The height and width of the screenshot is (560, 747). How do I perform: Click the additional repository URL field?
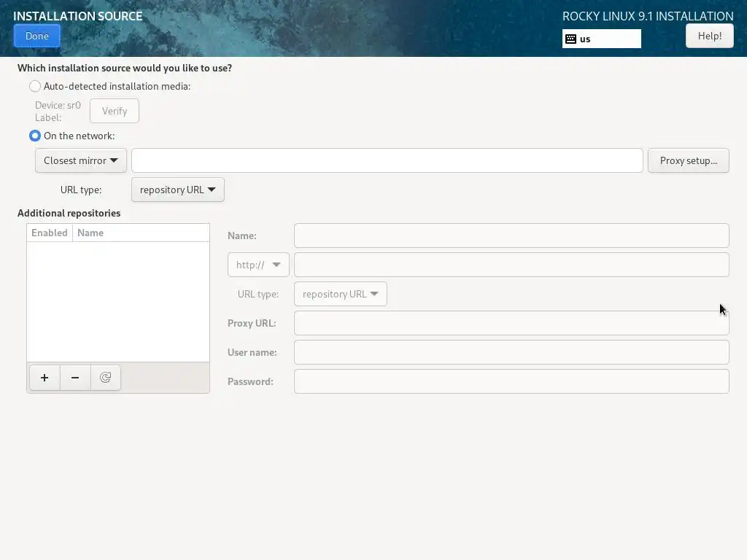coord(511,265)
